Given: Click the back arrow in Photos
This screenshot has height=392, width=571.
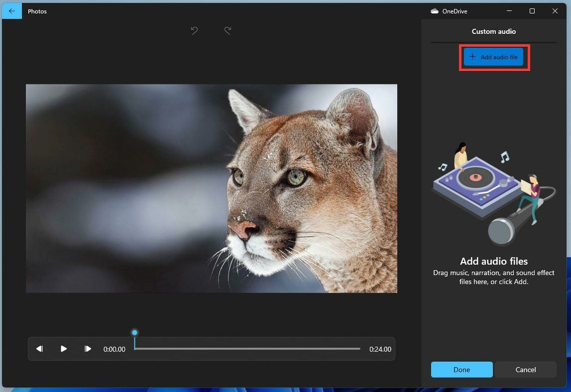Looking at the screenshot, I should [x=11, y=11].
